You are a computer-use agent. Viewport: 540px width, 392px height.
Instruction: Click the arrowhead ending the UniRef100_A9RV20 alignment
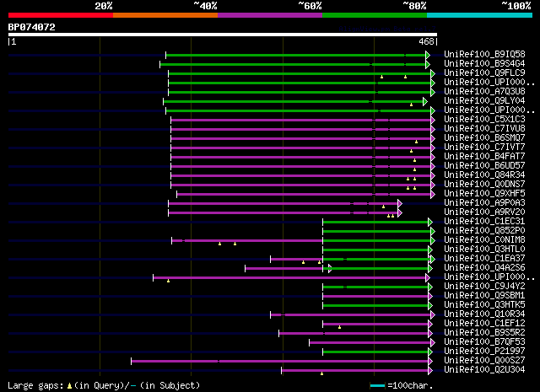(400, 213)
